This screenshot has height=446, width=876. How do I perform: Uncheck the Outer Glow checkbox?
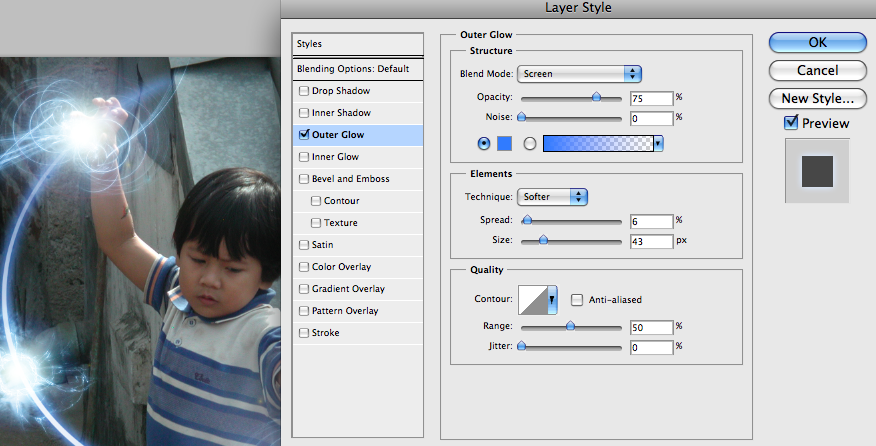tap(304, 135)
